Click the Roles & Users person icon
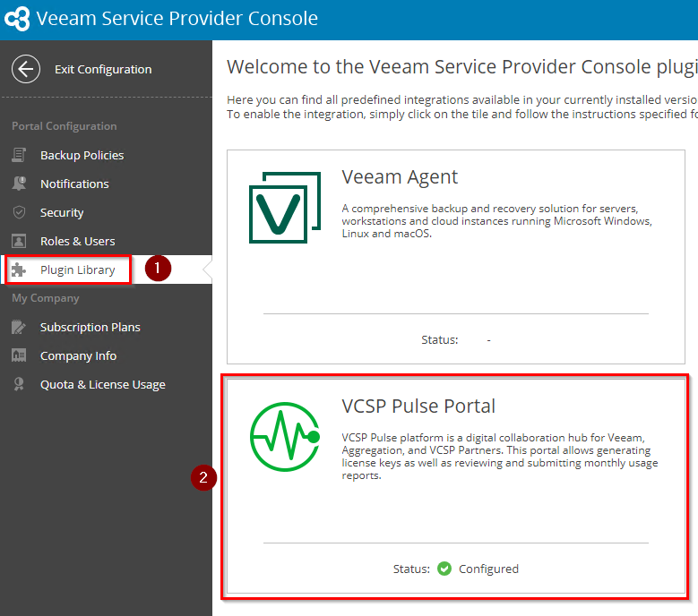Screen dimensions: 698x616 [19, 241]
